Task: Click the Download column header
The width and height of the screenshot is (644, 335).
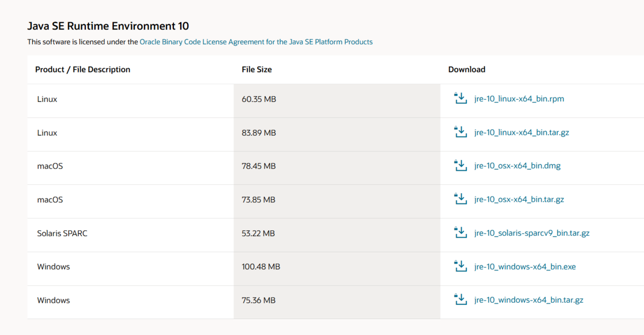Action: tap(466, 69)
